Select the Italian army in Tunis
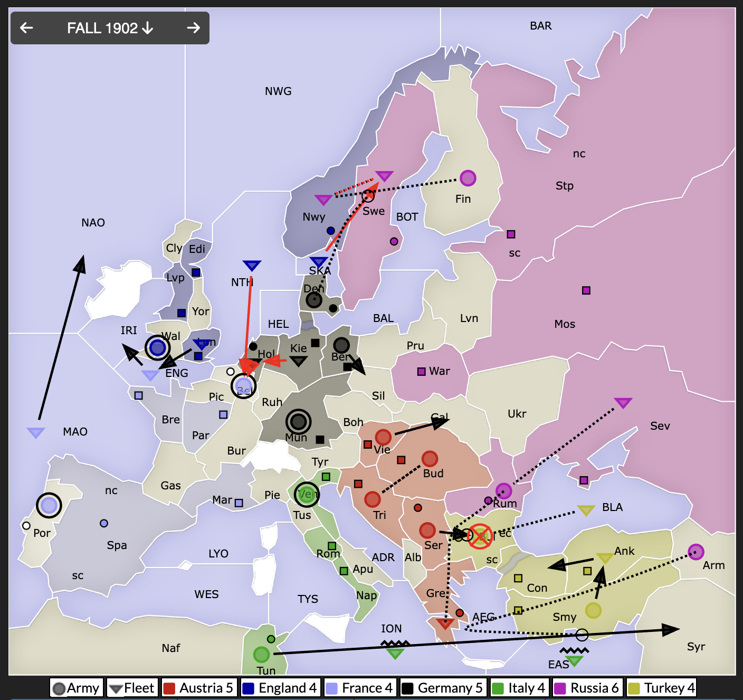Viewport: 743px width, 700px height. (261, 655)
